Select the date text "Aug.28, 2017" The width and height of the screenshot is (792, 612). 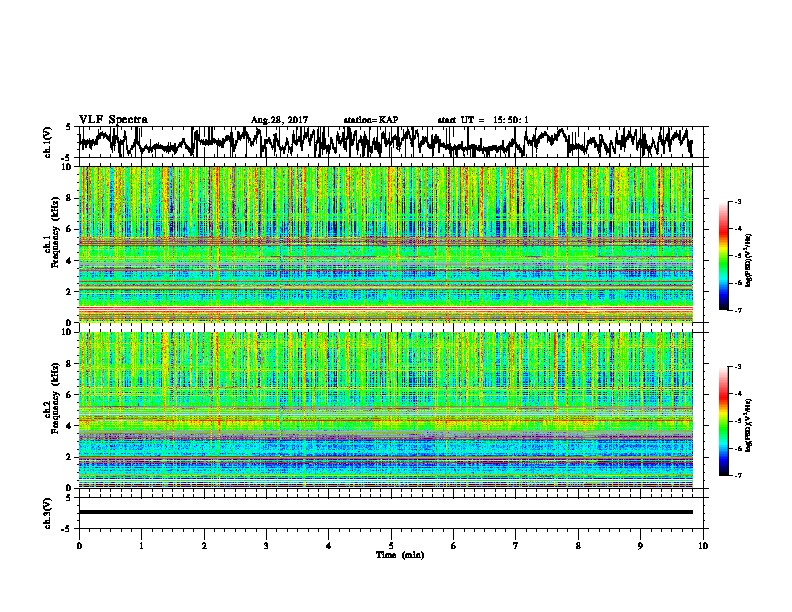(x=279, y=120)
